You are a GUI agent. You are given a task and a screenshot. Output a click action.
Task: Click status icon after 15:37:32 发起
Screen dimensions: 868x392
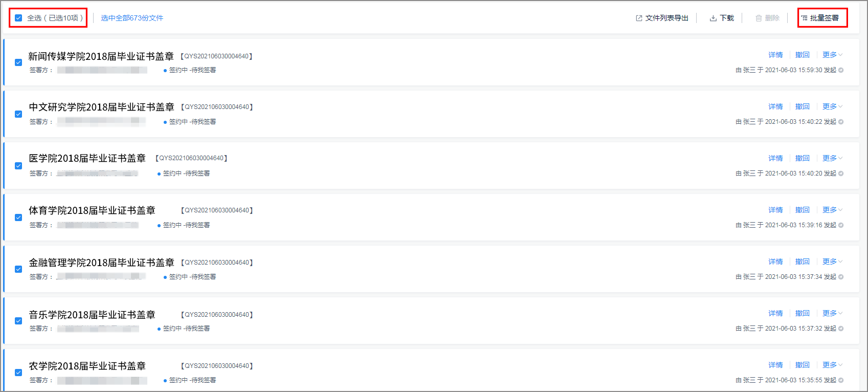[x=841, y=329]
